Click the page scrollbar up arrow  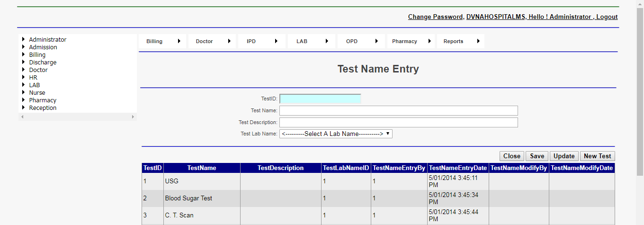click(x=640, y=4)
